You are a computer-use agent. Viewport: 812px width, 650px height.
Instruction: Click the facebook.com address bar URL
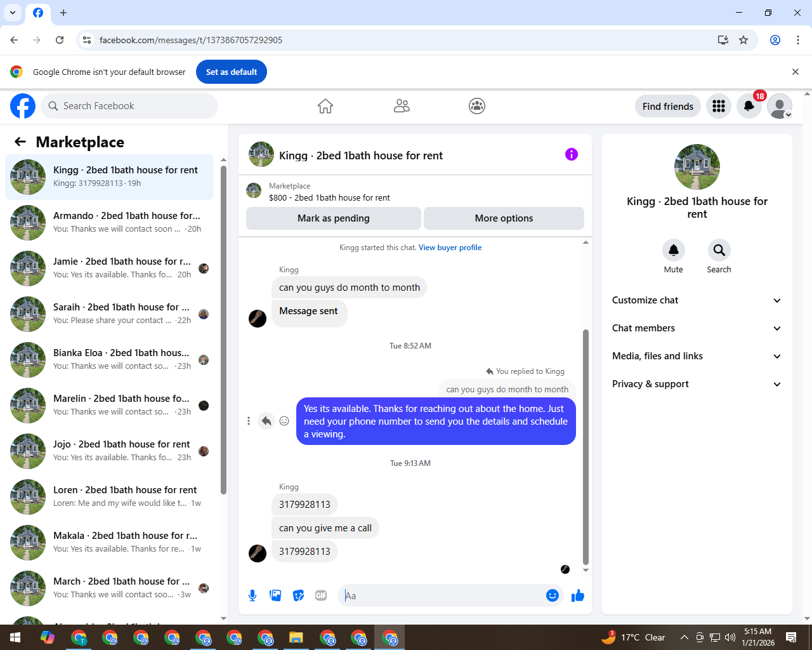190,40
